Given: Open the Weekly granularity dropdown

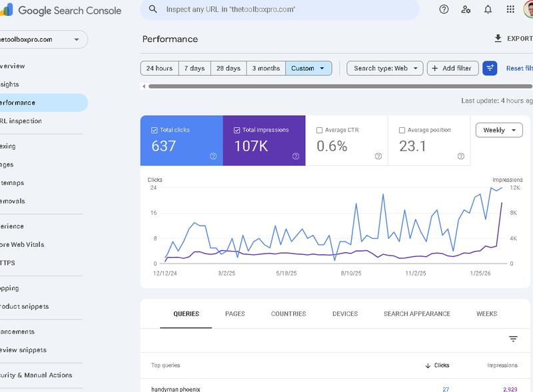Looking at the screenshot, I should click(x=499, y=130).
